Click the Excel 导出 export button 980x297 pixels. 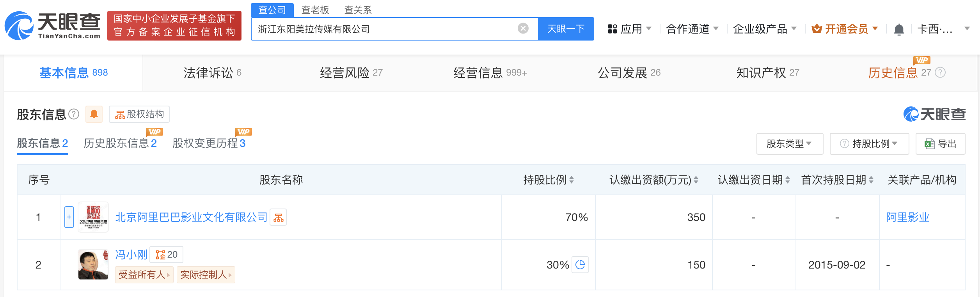tap(940, 144)
